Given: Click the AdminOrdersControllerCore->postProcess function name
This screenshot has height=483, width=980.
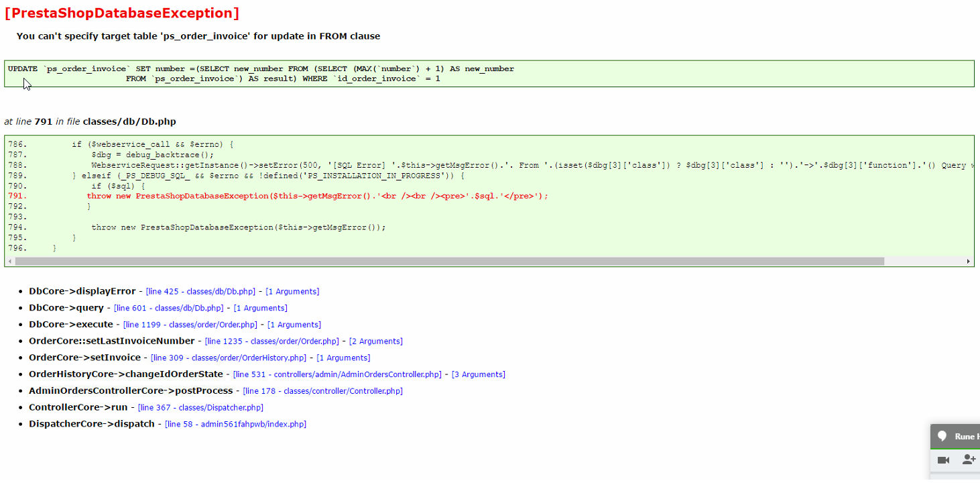Looking at the screenshot, I should 131,391.
